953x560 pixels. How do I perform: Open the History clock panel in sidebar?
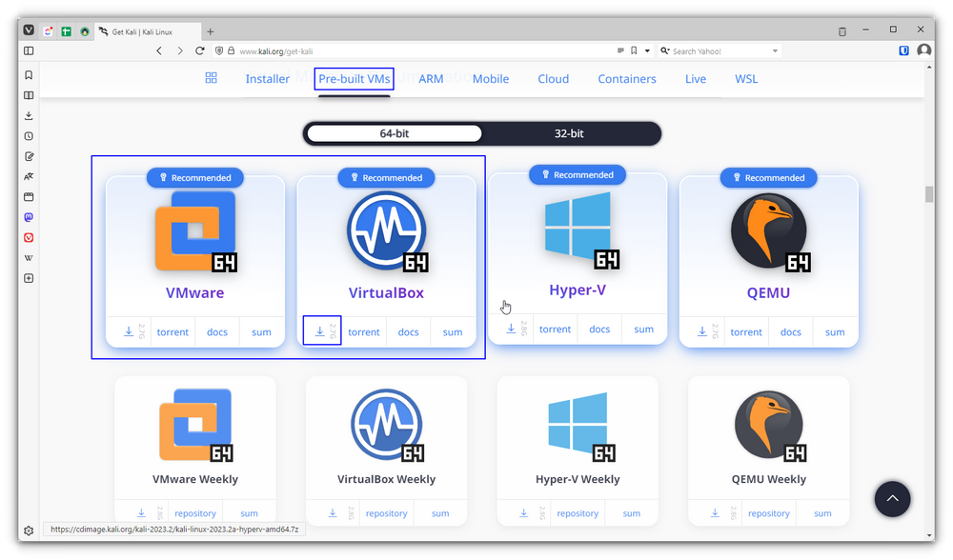point(29,136)
